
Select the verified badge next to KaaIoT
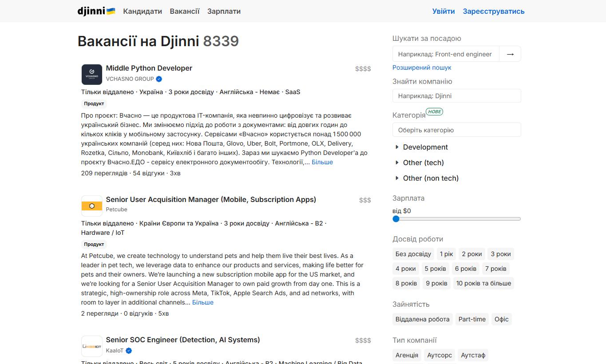click(129, 351)
